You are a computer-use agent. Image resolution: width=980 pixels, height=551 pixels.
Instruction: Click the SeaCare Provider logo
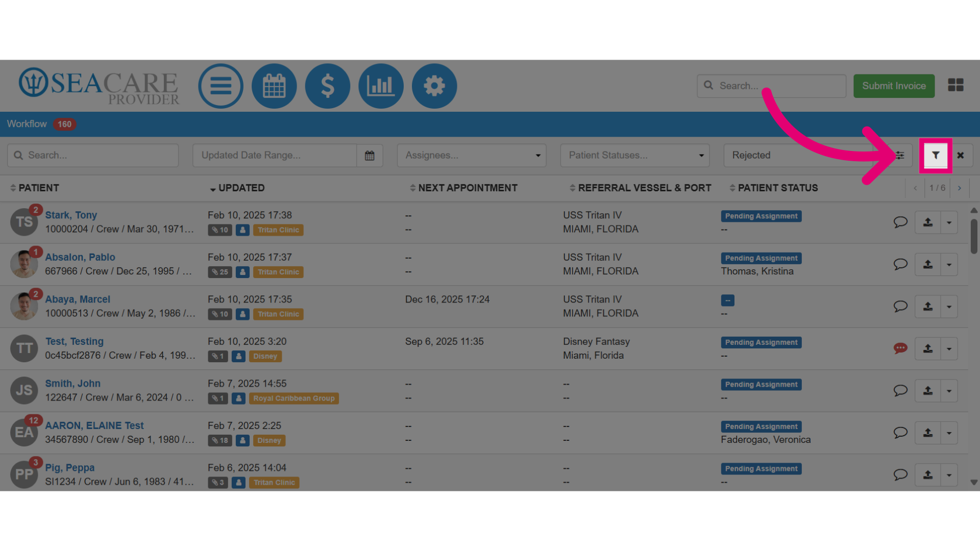pyautogui.click(x=100, y=86)
